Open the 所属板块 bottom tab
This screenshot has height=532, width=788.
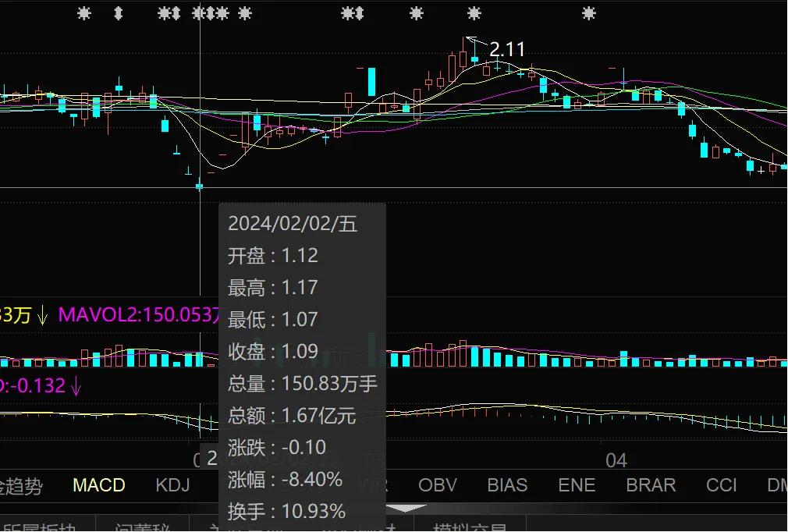pos(39,527)
